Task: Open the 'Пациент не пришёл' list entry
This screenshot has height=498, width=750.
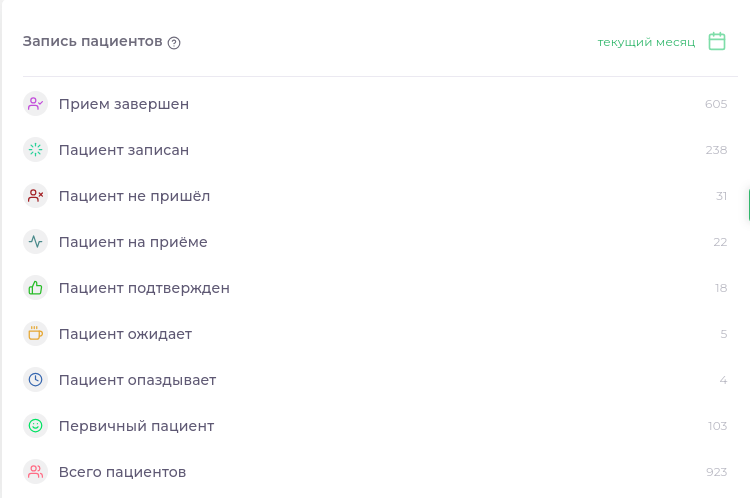Action: click(x=134, y=196)
